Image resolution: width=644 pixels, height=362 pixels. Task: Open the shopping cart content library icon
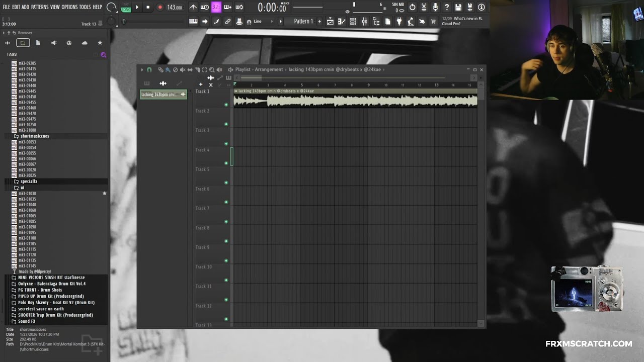[433, 22]
